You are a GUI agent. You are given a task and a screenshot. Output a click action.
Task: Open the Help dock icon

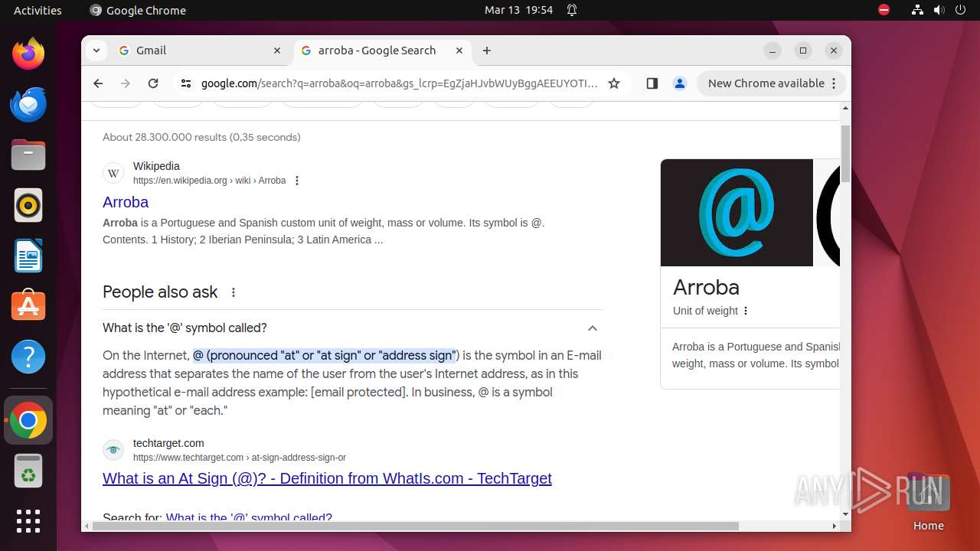pos(28,357)
